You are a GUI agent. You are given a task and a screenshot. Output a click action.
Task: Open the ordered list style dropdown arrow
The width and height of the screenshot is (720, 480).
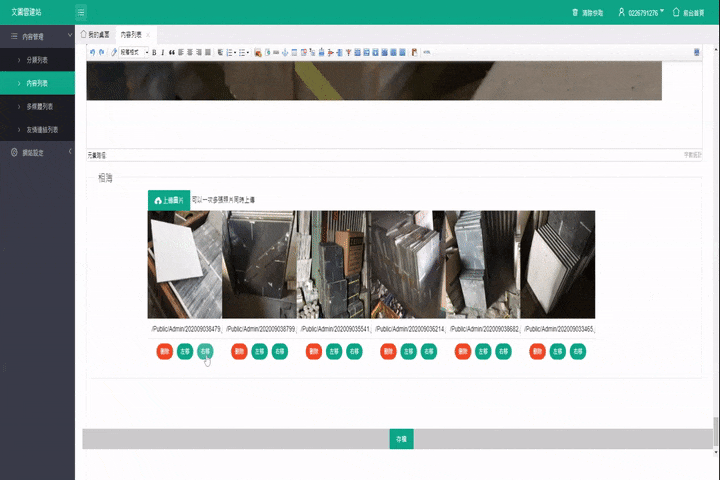pyautogui.click(x=235, y=53)
